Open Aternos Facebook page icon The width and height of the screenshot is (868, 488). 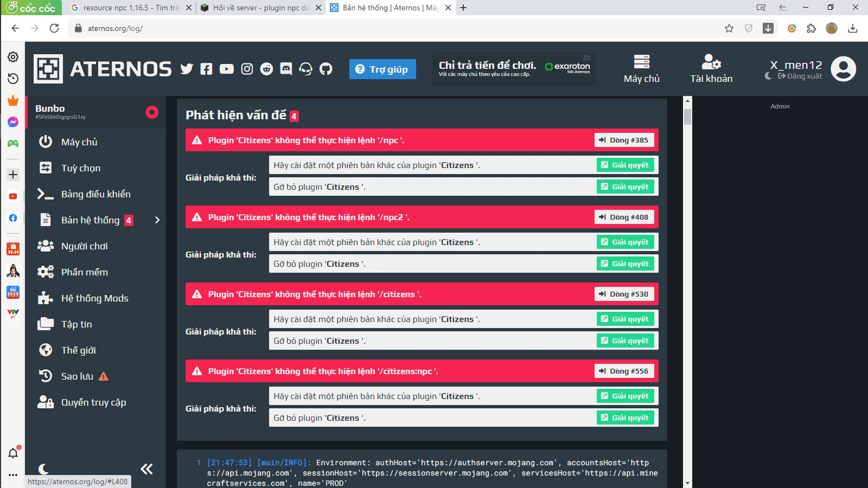206,69
